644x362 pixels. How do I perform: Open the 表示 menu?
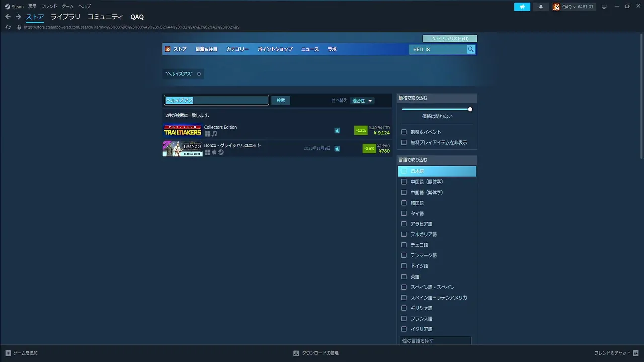click(x=32, y=7)
